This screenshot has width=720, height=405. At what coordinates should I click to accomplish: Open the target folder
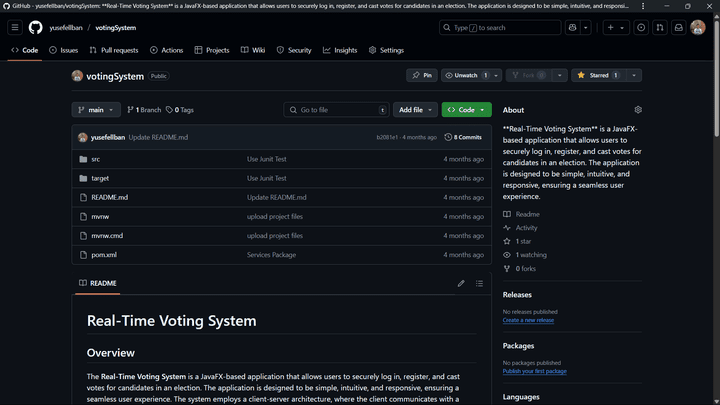point(100,178)
